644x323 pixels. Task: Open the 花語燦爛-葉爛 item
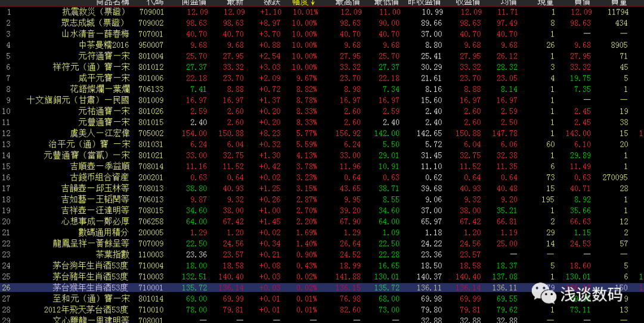100,90
